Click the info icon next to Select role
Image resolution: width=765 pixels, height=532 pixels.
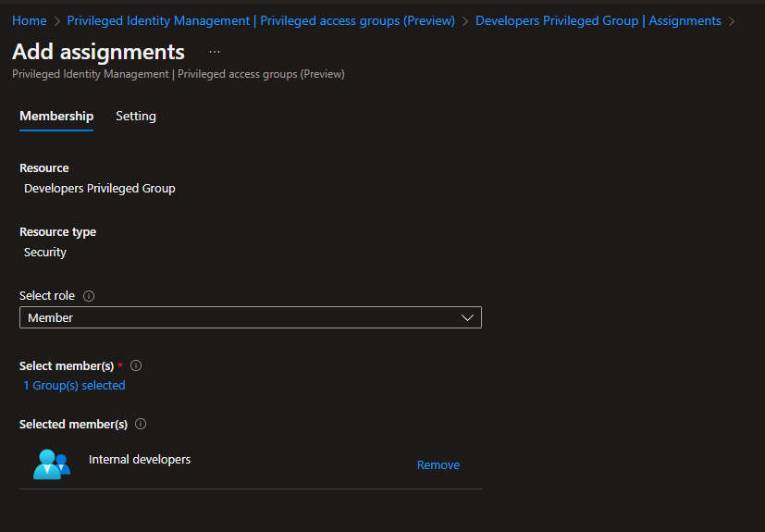click(x=89, y=296)
